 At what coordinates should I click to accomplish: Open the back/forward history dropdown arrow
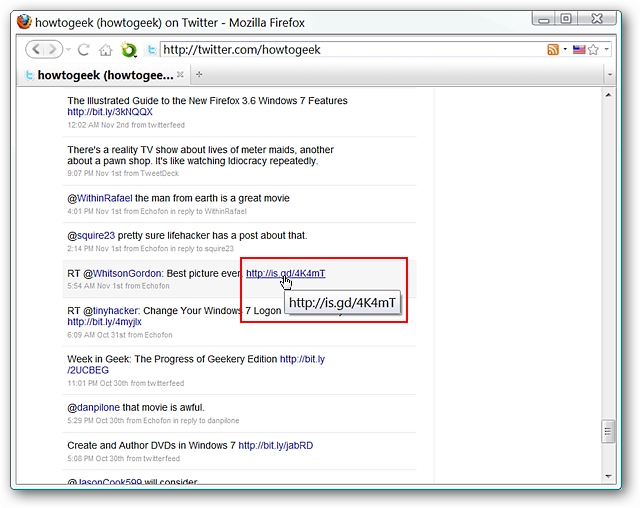click(x=68, y=50)
